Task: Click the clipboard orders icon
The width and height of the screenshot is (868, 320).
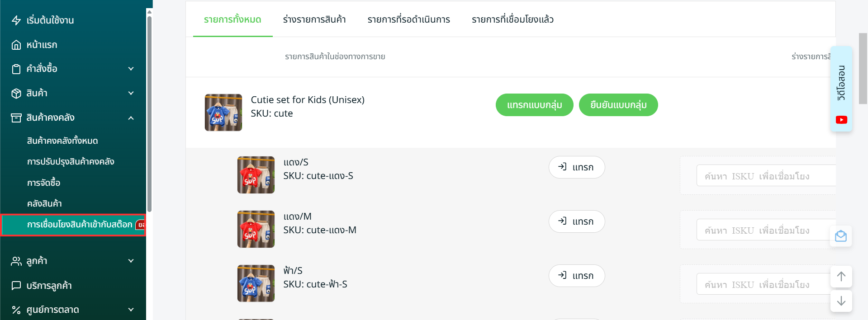Action: (16, 69)
